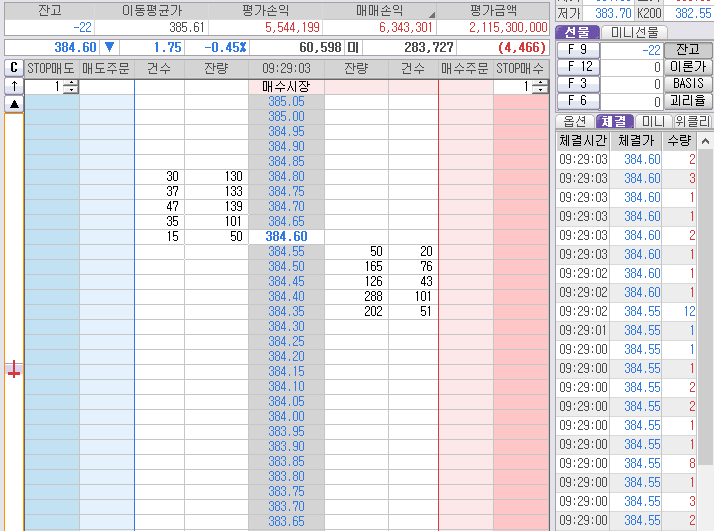Viewport: 714px width, 531px height.
Task: Click the 매수주문 column header
Action: pos(465,68)
